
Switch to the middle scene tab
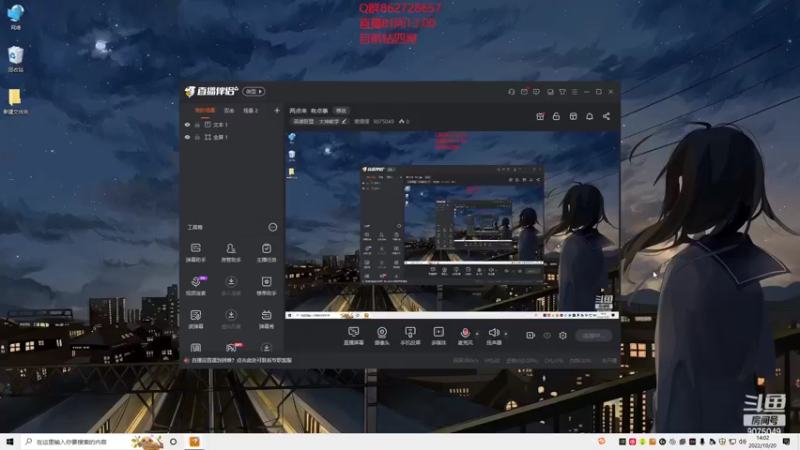click(x=229, y=111)
